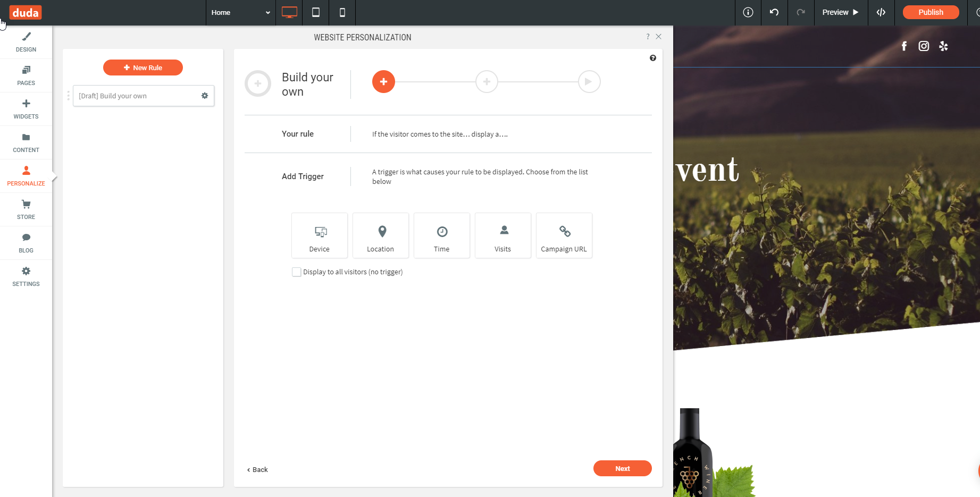The height and width of the screenshot is (497, 980).
Task: Close the Website Personalization panel
Action: point(659,37)
